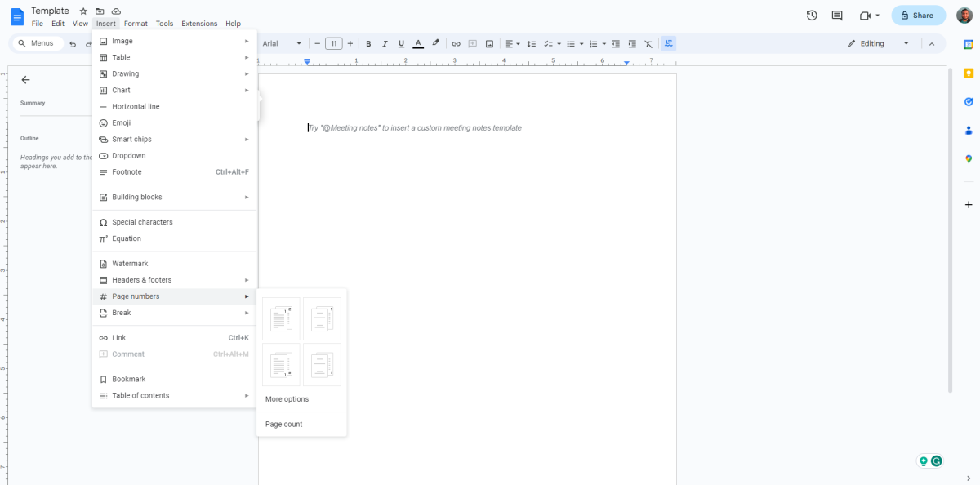Image resolution: width=980 pixels, height=485 pixels.
Task: Click the user profile avatar
Action: [964, 16]
